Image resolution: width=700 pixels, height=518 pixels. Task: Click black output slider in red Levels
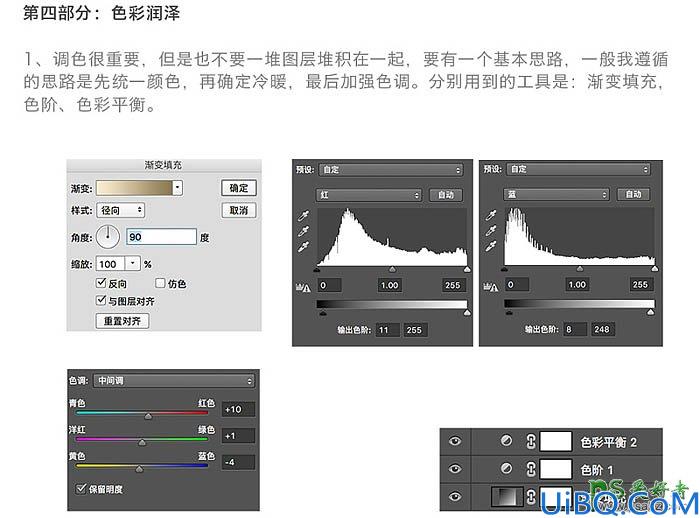tap(323, 313)
